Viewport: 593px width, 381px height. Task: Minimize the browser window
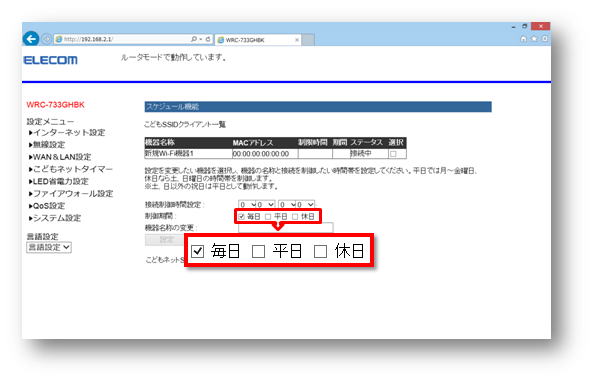tap(514, 27)
